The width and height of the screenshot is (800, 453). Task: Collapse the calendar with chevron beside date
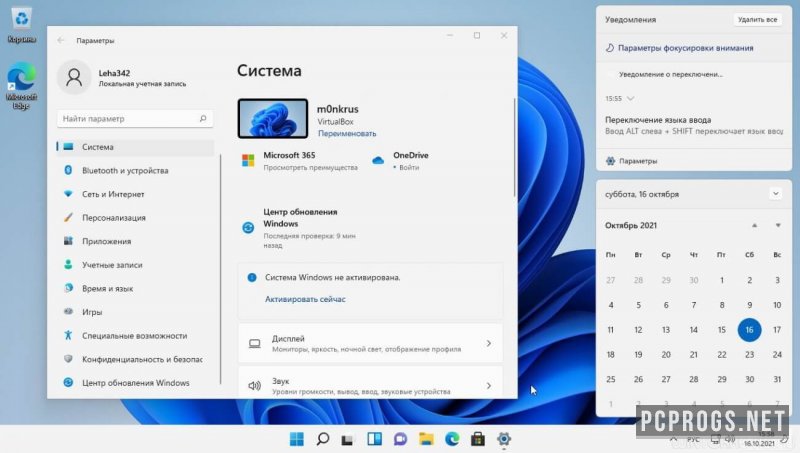(776, 194)
